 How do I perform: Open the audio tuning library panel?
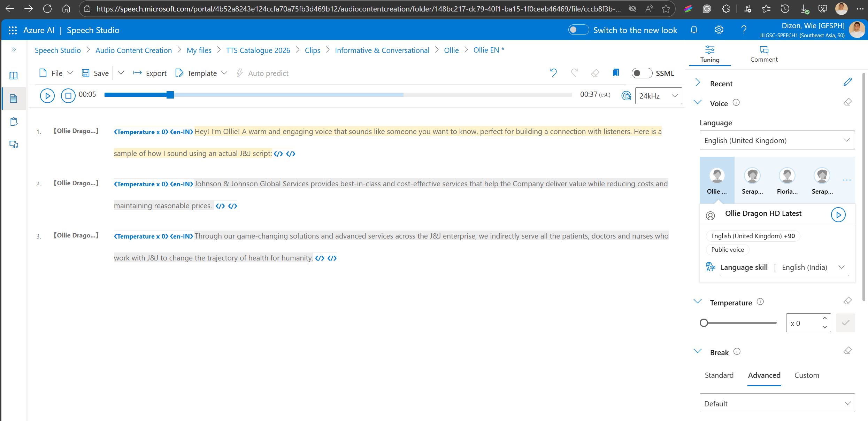click(x=13, y=75)
